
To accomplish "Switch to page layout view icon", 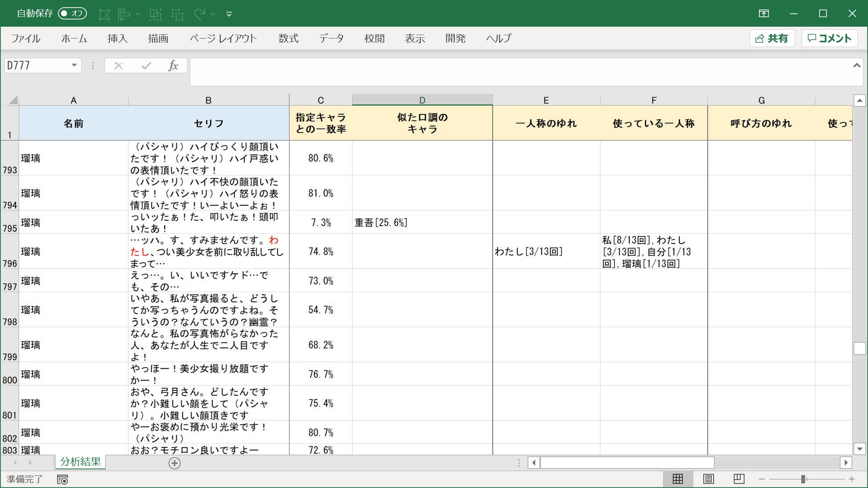I will click(x=708, y=479).
